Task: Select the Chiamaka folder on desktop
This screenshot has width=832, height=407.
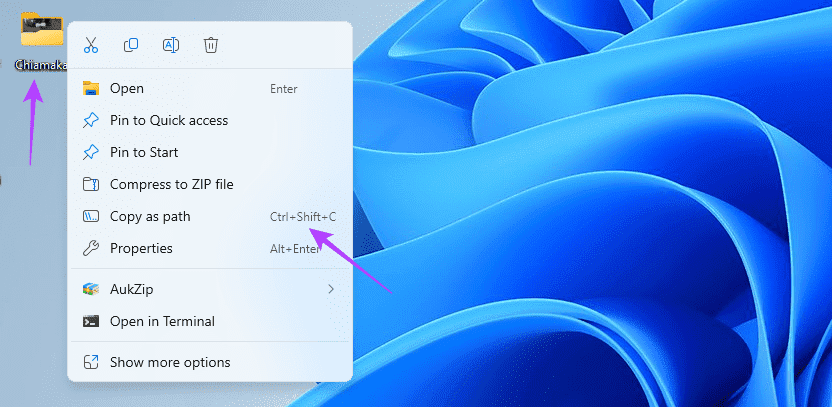Action: click(x=41, y=41)
